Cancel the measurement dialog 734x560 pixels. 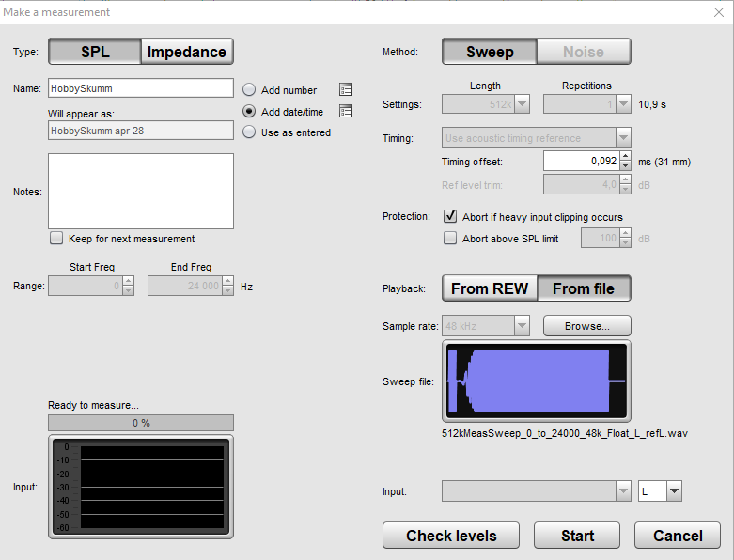pos(678,536)
